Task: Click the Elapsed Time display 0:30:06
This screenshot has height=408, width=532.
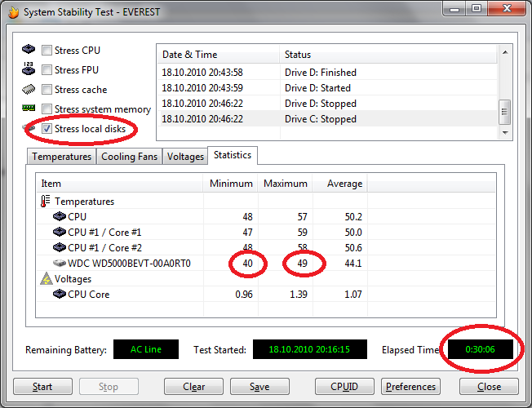Action: tap(480, 349)
